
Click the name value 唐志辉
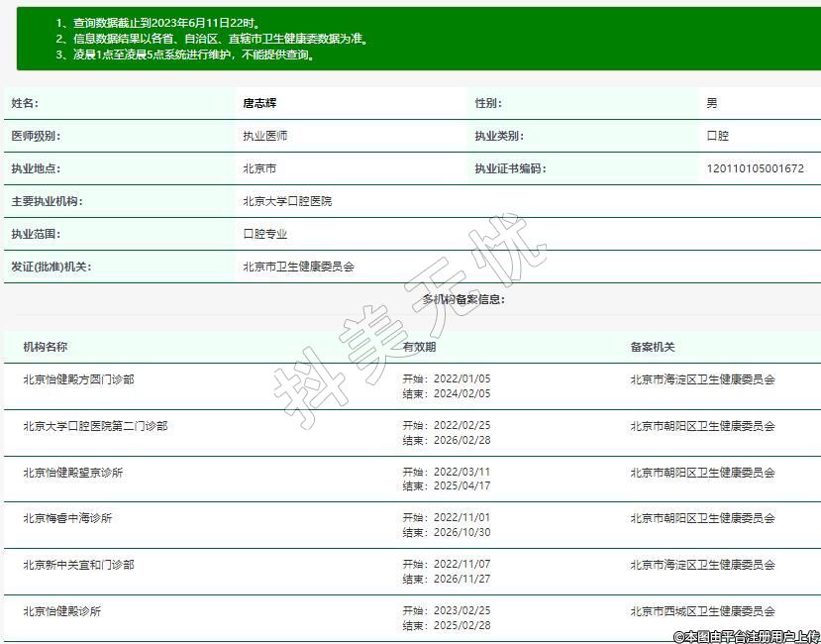coord(259,103)
